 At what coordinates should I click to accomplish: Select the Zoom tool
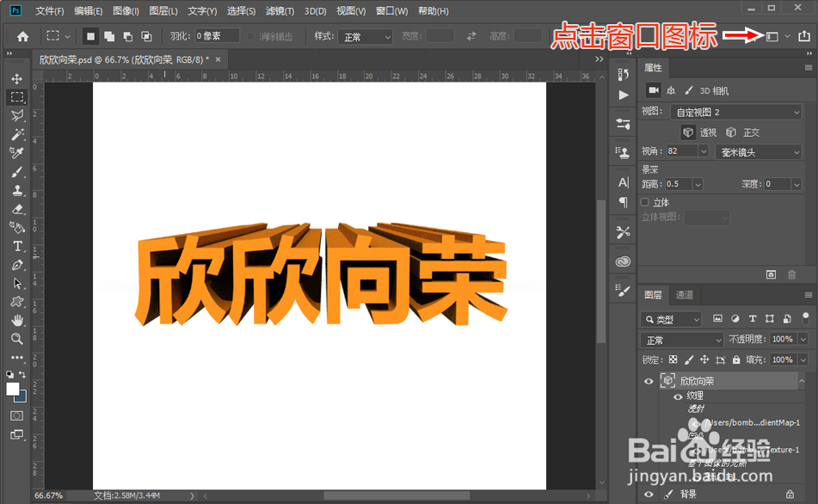17,340
